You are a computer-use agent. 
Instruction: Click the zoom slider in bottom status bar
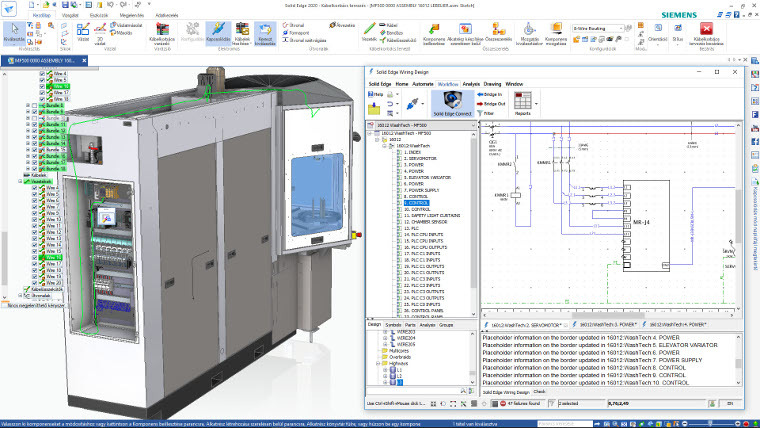coord(709,424)
